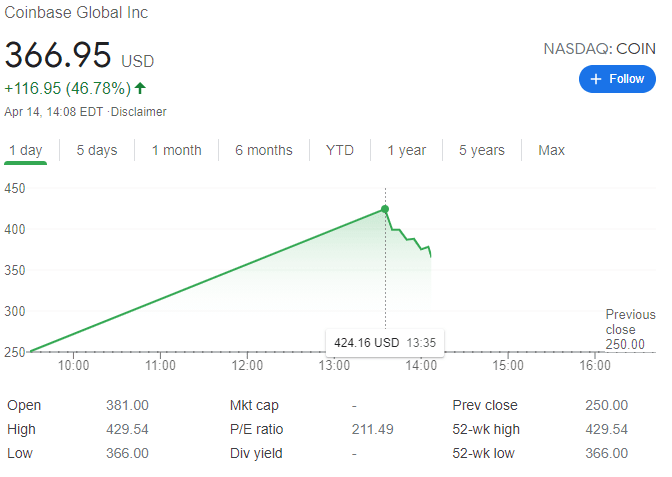
Task: Click the Follow button
Action: pyautogui.click(x=617, y=79)
